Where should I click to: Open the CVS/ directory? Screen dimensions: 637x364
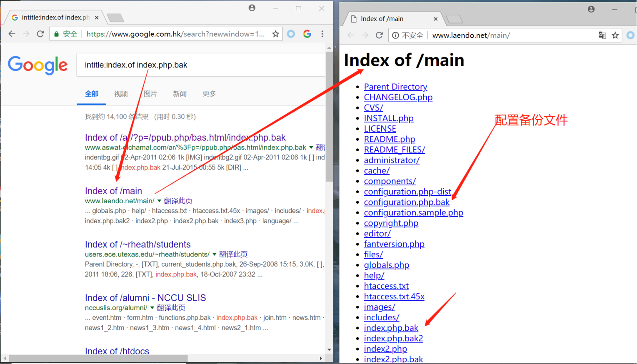click(373, 107)
